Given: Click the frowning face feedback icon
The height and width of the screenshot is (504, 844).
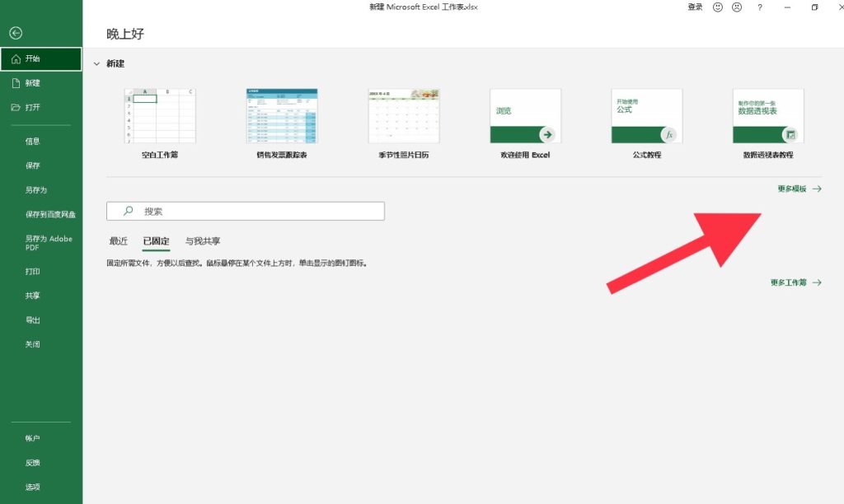Looking at the screenshot, I should [x=737, y=7].
